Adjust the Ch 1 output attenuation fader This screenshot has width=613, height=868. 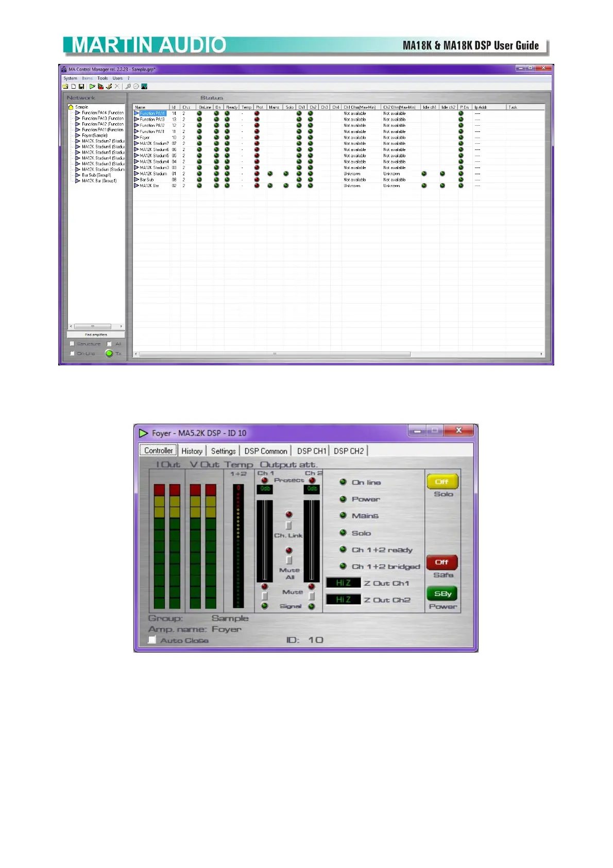click(x=265, y=540)
